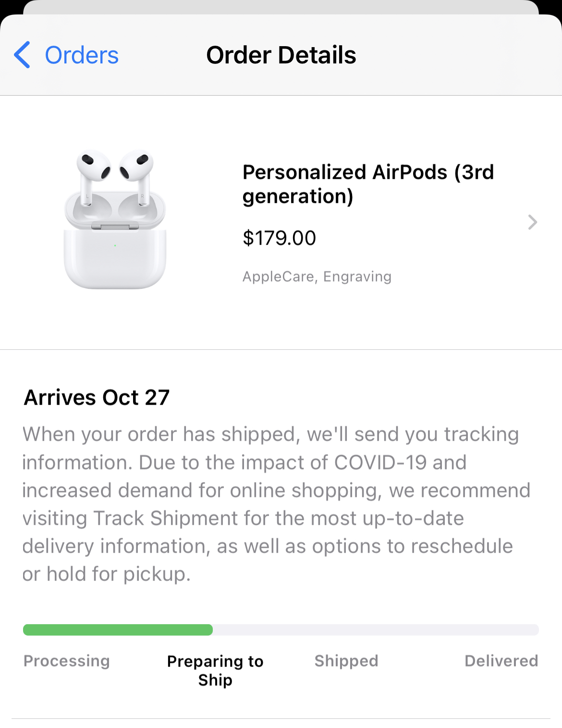Click the gray unfilled progress bar section
This screenshot has height=728, width=562.
pyautogui.click(x=375, y=630)
